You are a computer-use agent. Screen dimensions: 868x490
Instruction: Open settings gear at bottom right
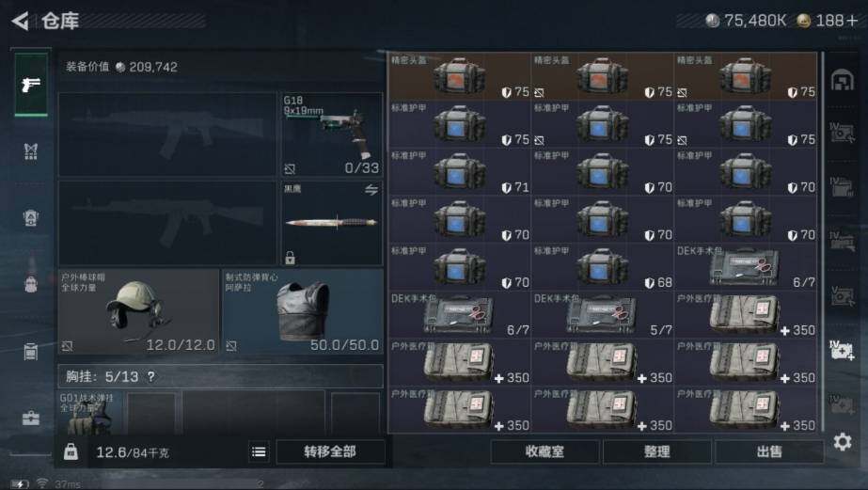coord(842,441)
